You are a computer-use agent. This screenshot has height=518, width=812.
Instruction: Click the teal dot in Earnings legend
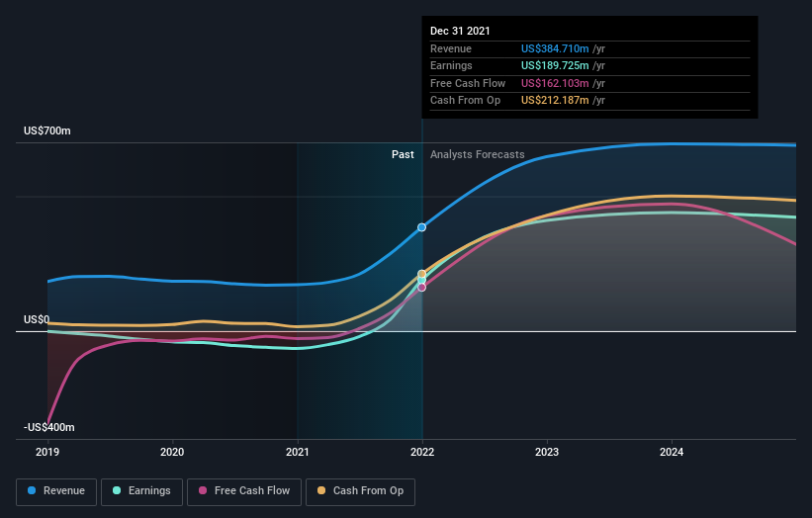coord(117,490)
